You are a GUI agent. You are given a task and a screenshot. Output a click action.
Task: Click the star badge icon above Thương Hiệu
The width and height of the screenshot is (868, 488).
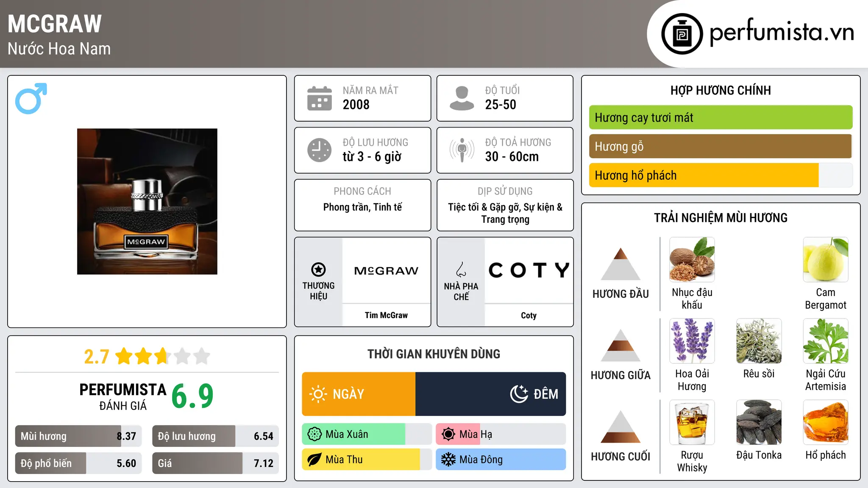coord(318,269)
